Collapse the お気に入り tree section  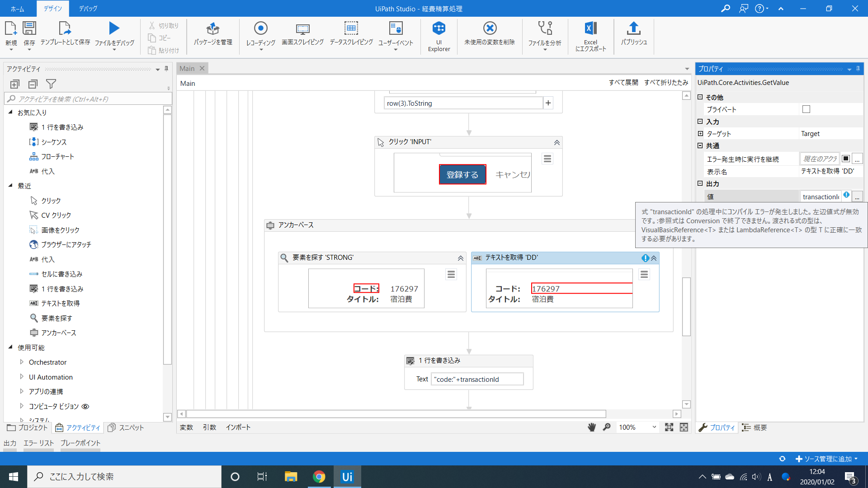tap(10, 112)
